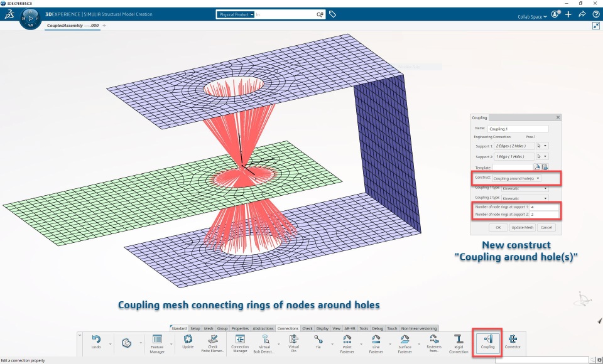Click the search magnifier icon
This screenshot has width=603, height=364.
(x=320, y=14)
